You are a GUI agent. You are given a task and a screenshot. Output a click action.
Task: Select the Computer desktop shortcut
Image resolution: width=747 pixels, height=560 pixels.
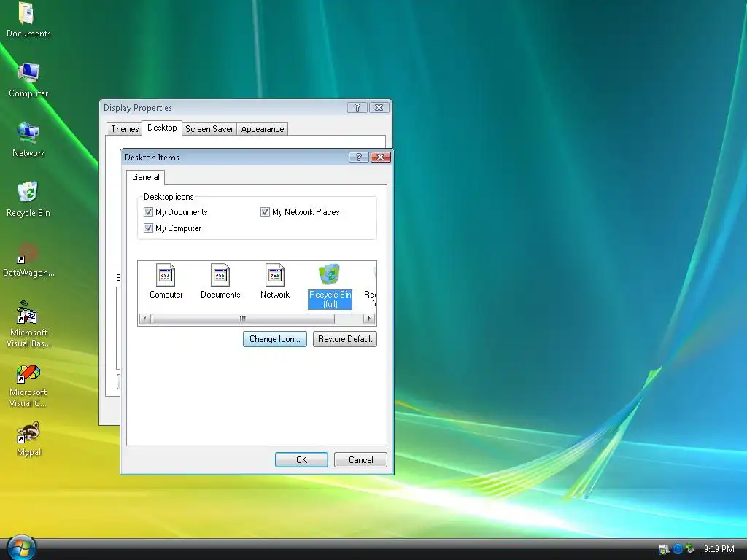[x=28, y=80]
